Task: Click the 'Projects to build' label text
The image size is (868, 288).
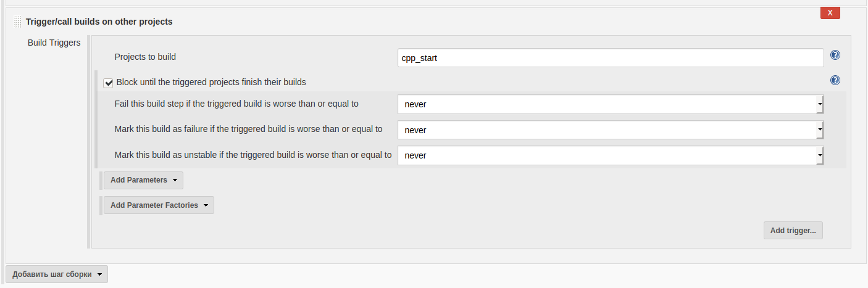Action: coord(145,57)
